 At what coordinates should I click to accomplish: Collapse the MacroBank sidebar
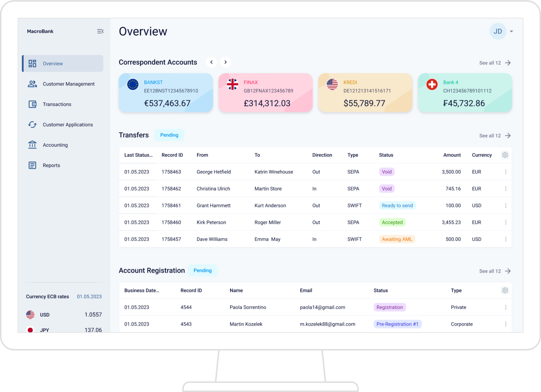coord(100,31)
